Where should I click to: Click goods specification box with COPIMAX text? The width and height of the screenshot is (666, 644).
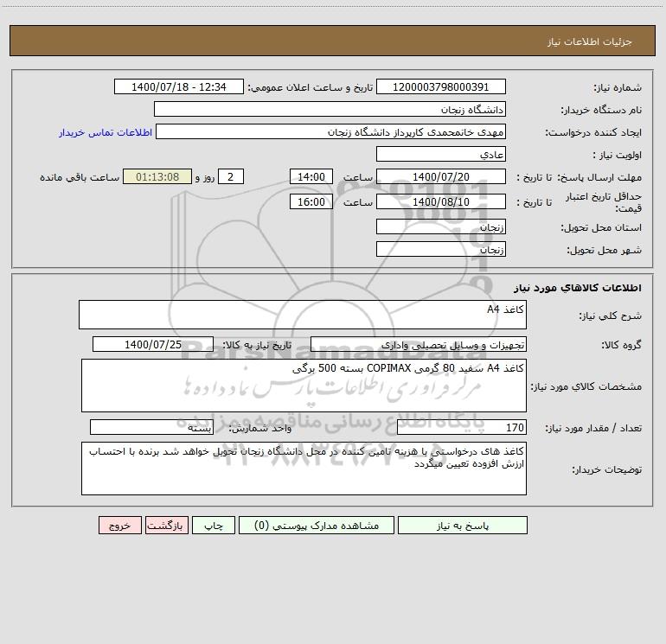304,386
